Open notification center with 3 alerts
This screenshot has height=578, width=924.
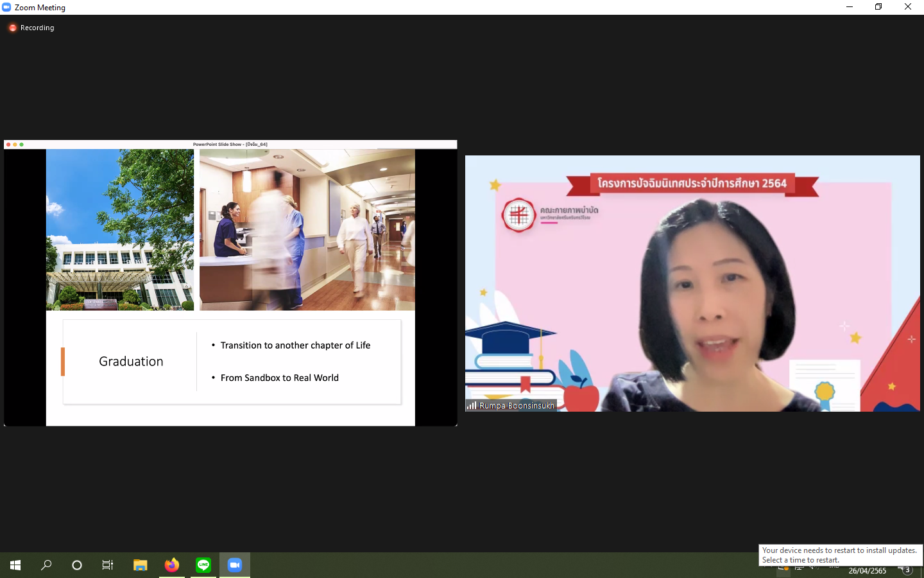(905, 570)
